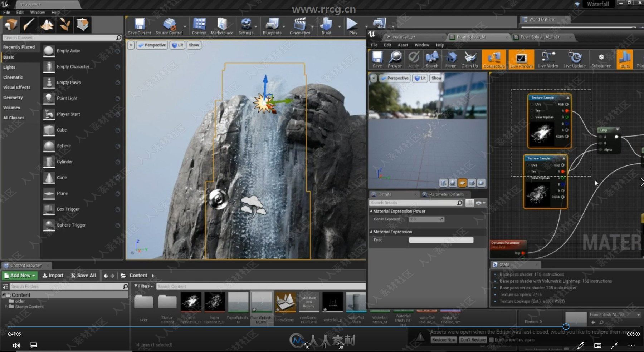
Task: Select the FoamSplash_M asset thumbnail
Action: pos(238,302)
